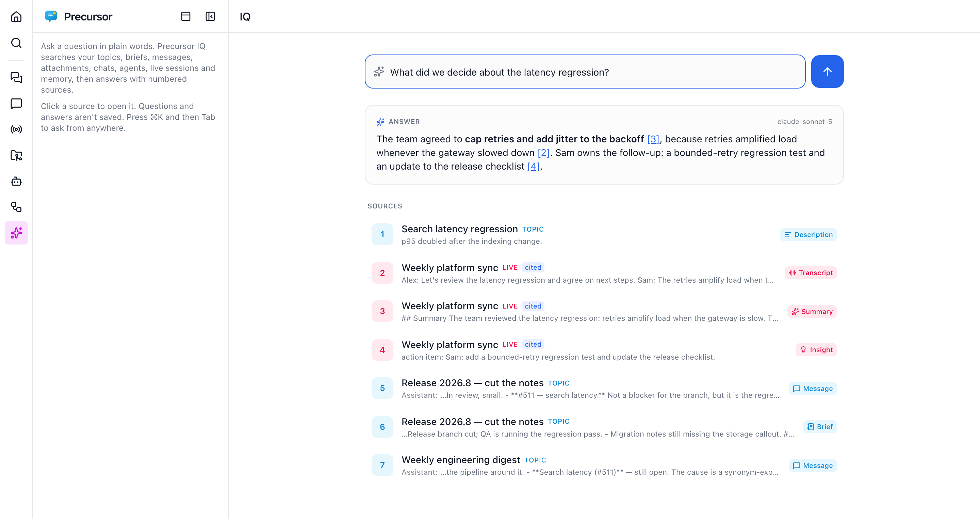This screenshot has width=980, height=519.
Task: Click the '## Summary The team reviewed' snippet
Action: click(x=590, y=318)
